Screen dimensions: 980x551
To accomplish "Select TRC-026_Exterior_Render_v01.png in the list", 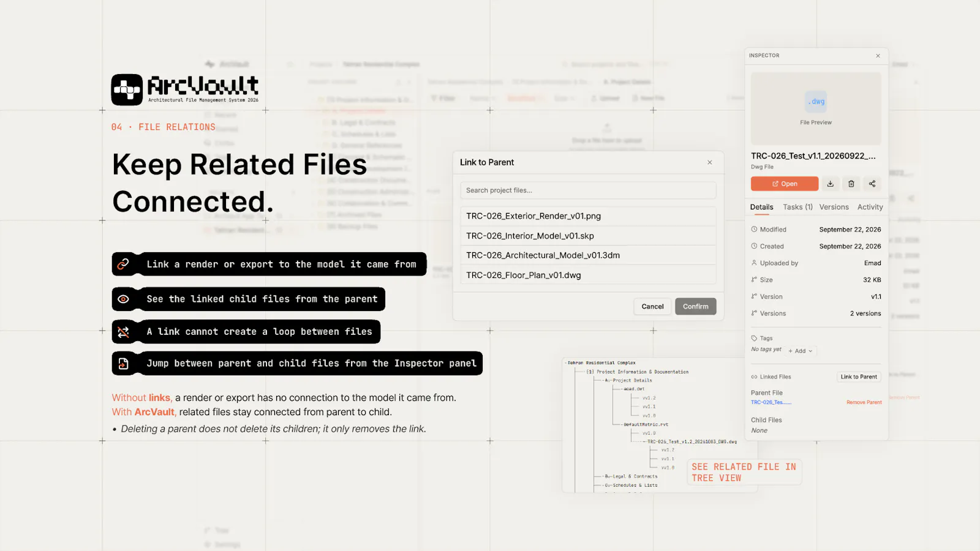I will click(588, 216).
